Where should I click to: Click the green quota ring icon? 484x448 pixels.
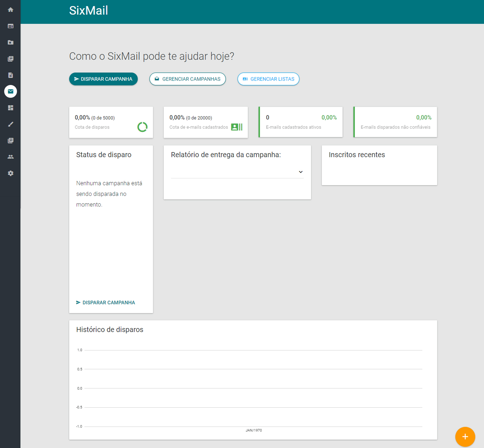click(142, 127)
